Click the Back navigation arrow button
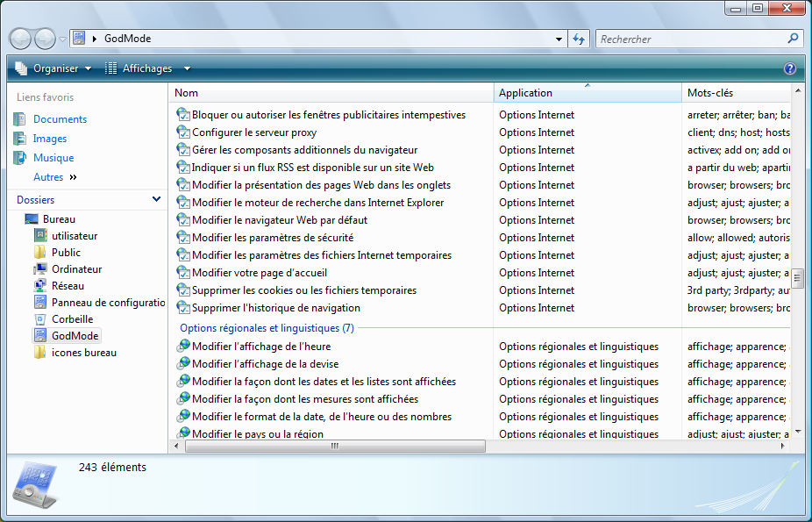Image resolution: width=812 pixels, height=522 pixels. click(21, 39)
